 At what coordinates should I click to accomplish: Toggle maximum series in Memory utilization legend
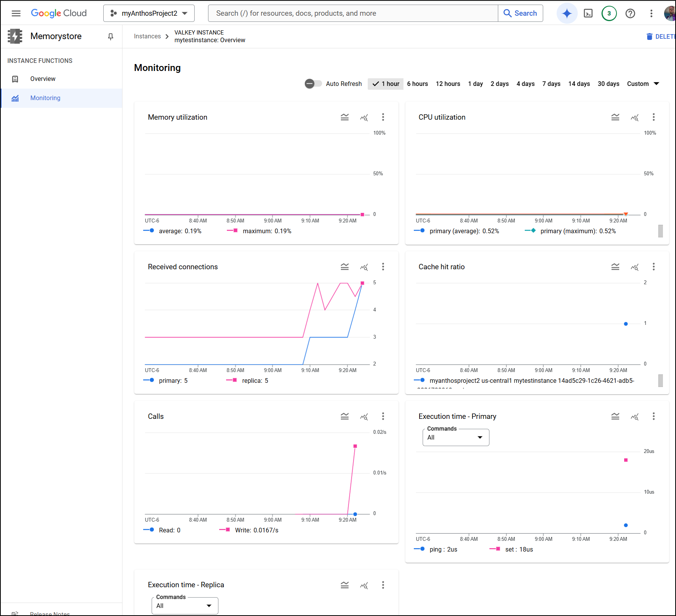259,231
